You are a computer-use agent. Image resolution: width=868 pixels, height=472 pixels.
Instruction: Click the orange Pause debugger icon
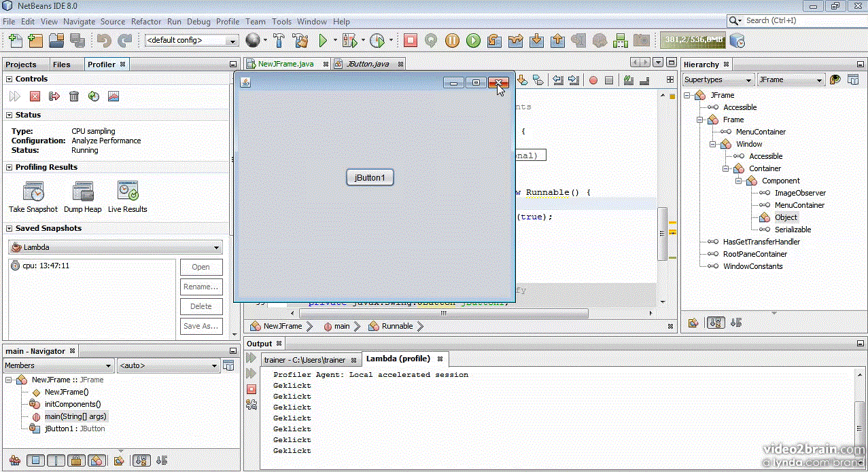[452, 40]
